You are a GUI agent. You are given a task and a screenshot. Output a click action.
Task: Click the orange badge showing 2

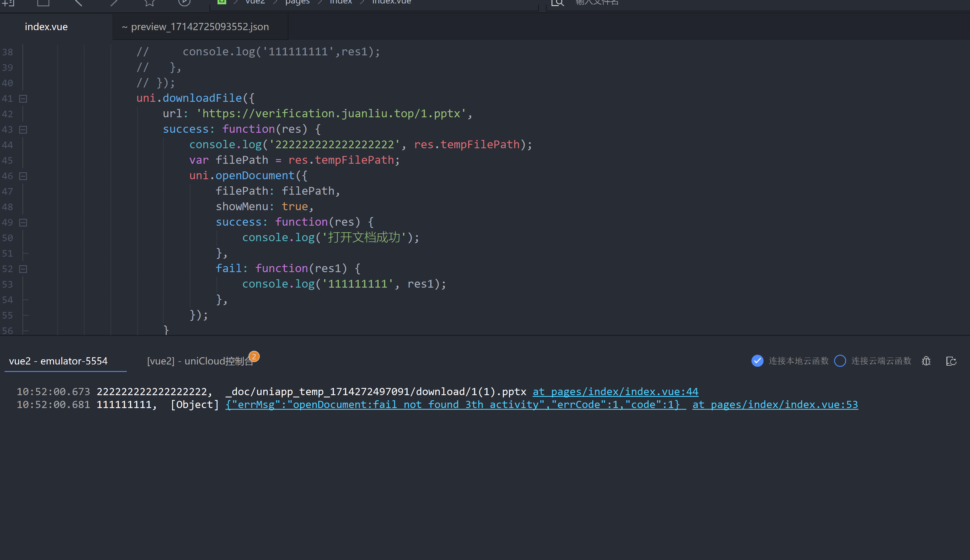click(x=254, y=356)
